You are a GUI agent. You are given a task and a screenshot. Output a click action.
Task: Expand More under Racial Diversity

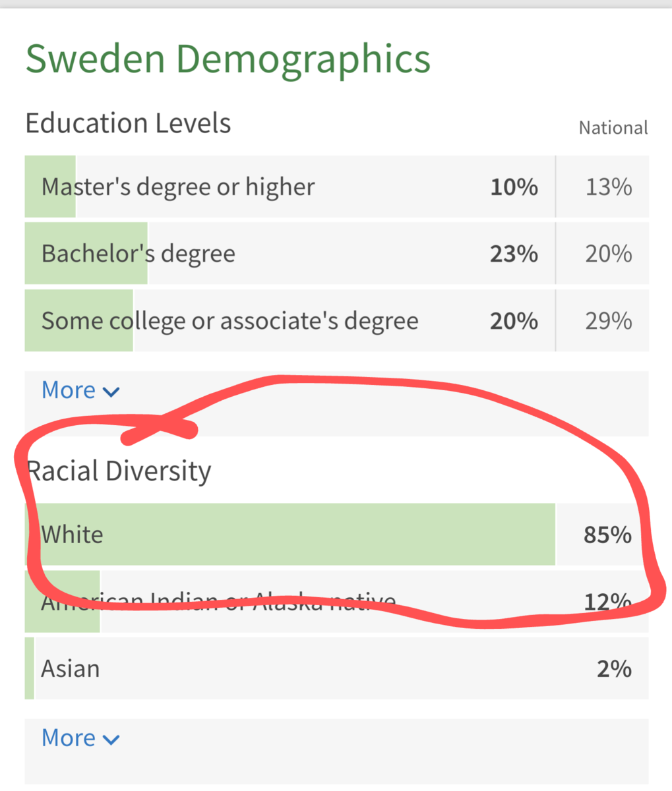click(x=69, y=738)
